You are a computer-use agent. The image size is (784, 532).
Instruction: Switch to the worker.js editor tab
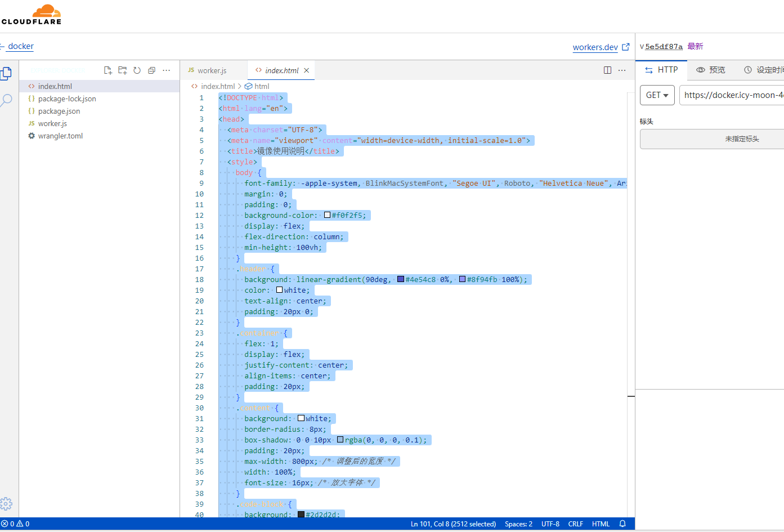(x=212, y=70)
